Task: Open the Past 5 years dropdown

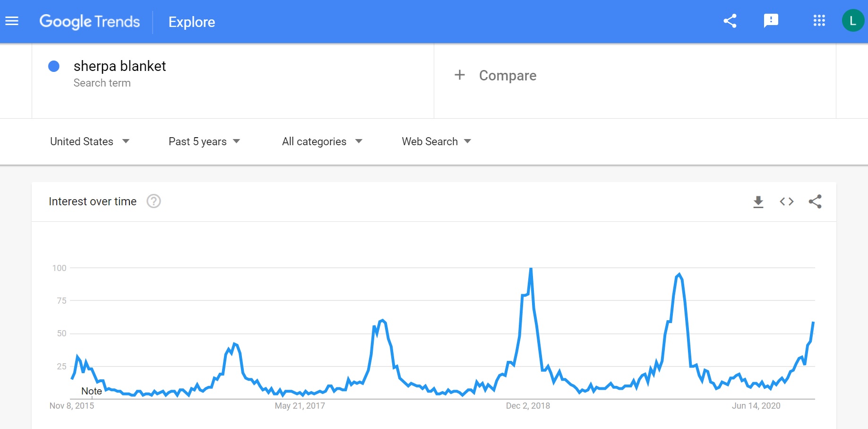Action: point(204,141)
